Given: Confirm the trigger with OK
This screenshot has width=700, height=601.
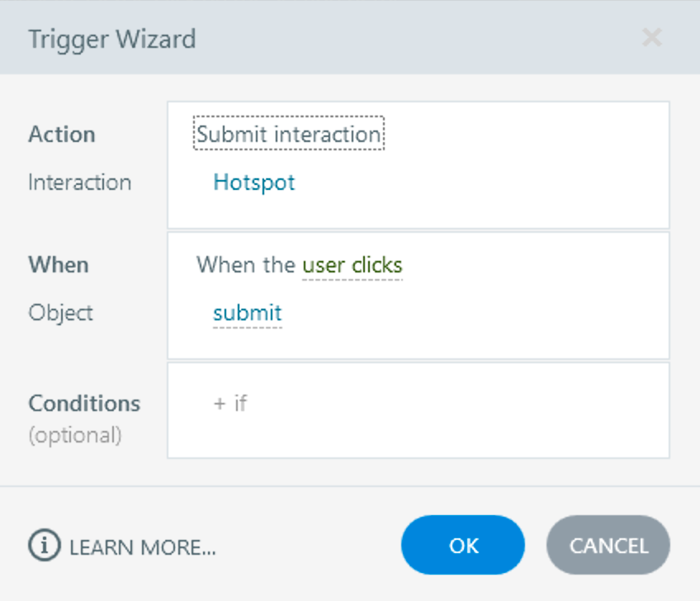Looking at the screenshot, I should click(462, 546).
